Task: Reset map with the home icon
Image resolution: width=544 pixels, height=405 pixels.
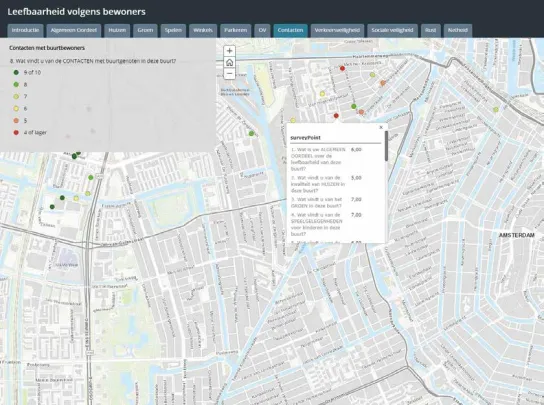Action: (229, 62)
